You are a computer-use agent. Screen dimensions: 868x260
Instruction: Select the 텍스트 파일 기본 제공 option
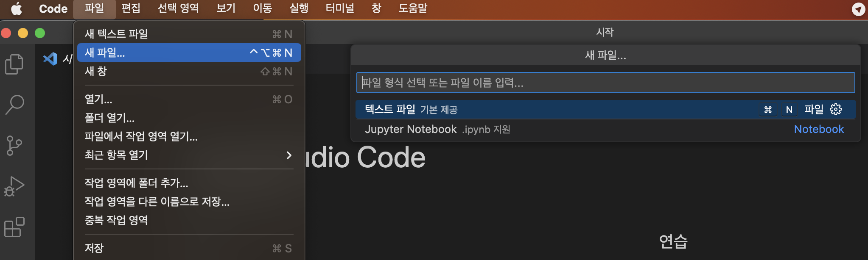tap(605, 109)
